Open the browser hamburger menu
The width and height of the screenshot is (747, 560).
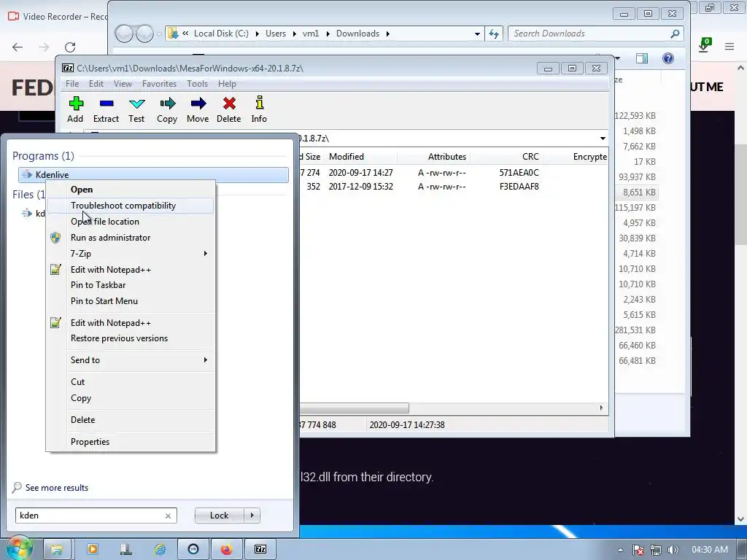[x=729, y=46]
